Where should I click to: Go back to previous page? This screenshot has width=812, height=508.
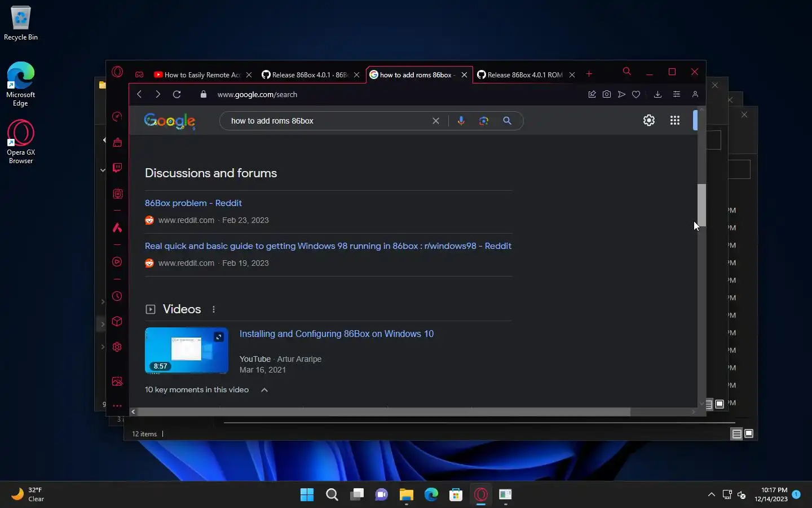(139, 94)
